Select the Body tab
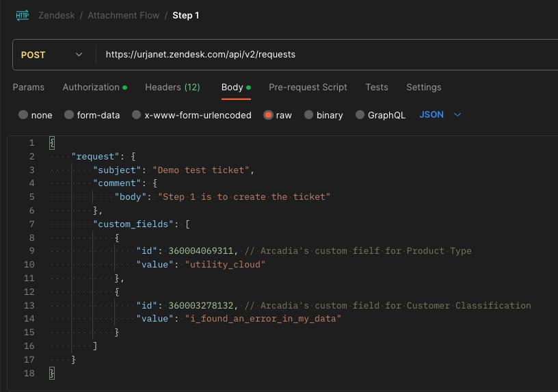Viewport: 558px width, 392px height. click(236, 88)
